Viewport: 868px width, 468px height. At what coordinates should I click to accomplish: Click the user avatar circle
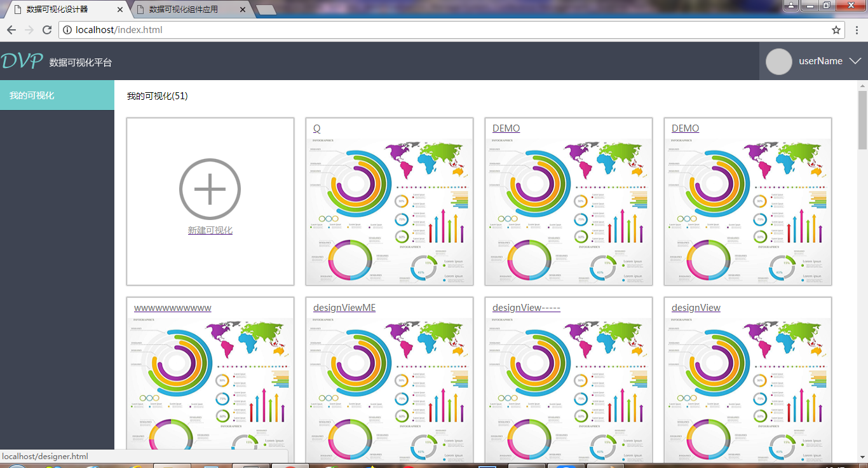click(x=778, y=62)
